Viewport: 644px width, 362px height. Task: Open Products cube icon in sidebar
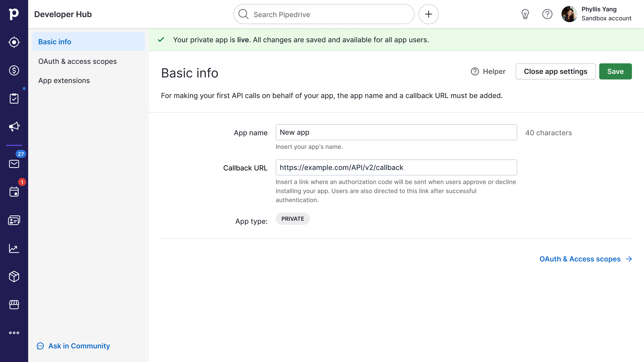click(x=14, y=277)
